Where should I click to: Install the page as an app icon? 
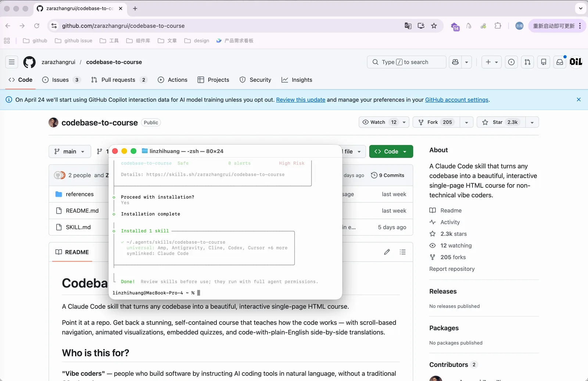(x=421, y=26)
